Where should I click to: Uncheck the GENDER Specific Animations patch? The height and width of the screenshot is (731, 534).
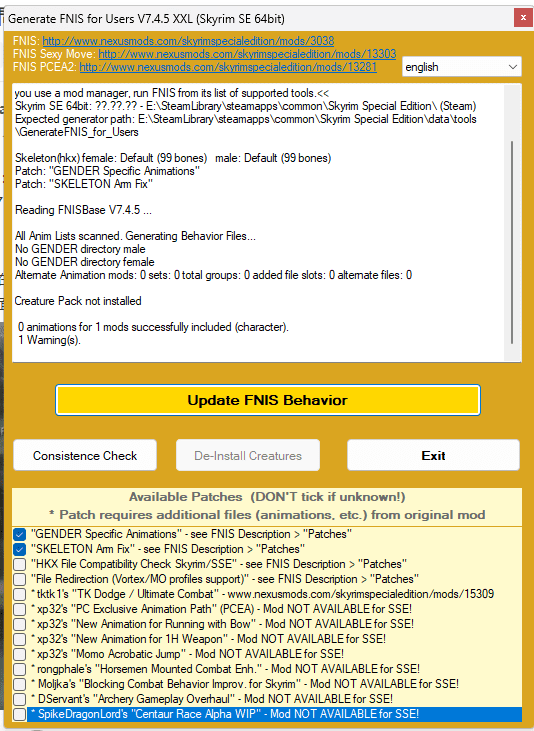[20, 534]
